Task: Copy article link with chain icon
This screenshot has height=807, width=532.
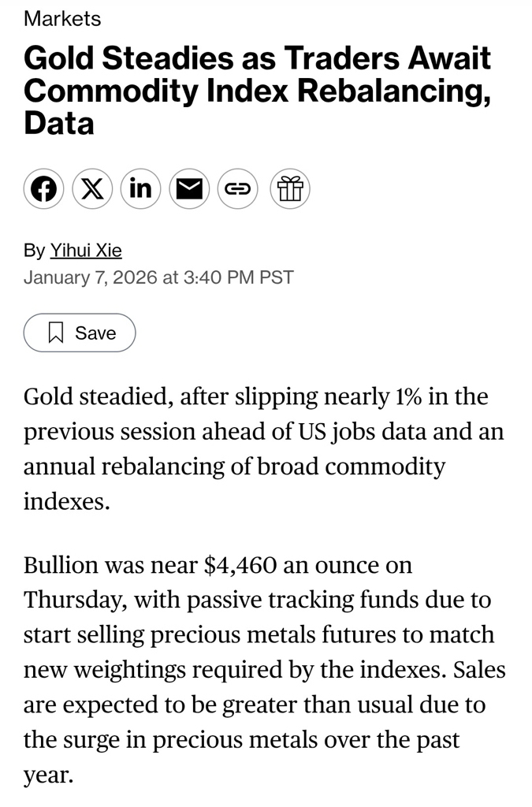Action: click(238, 188)
